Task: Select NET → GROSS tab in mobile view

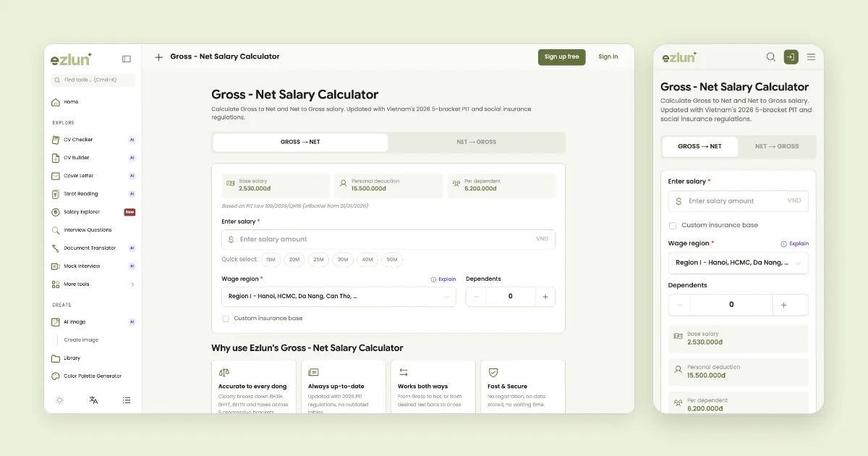Action: pos(777,146)
